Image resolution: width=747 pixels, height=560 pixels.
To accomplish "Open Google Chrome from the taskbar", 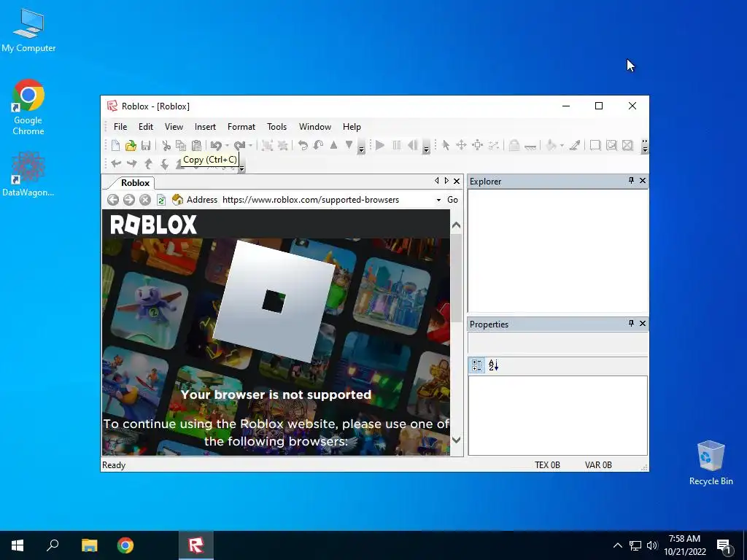I will coord(125,545).
